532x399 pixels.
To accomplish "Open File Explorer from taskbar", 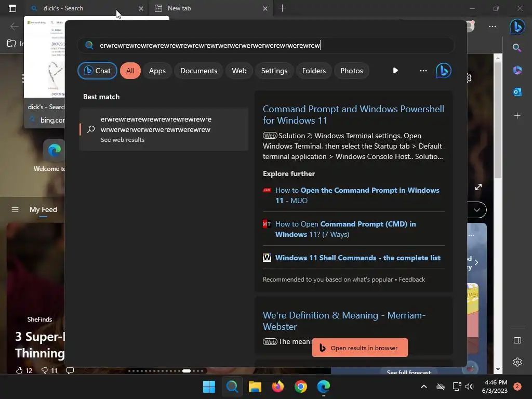I will pos(255,387).
